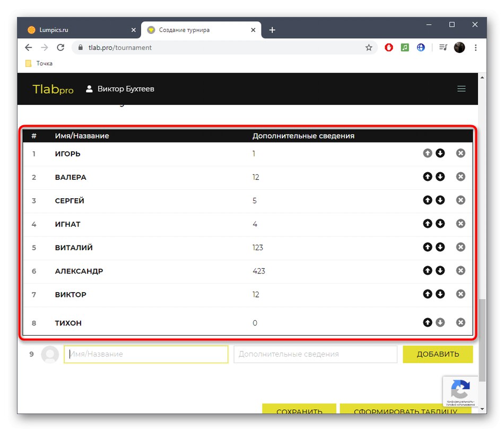This screenshot has width=504, height=431.
Task: Click the Дополнительные сведения column header
Action: 303,136
